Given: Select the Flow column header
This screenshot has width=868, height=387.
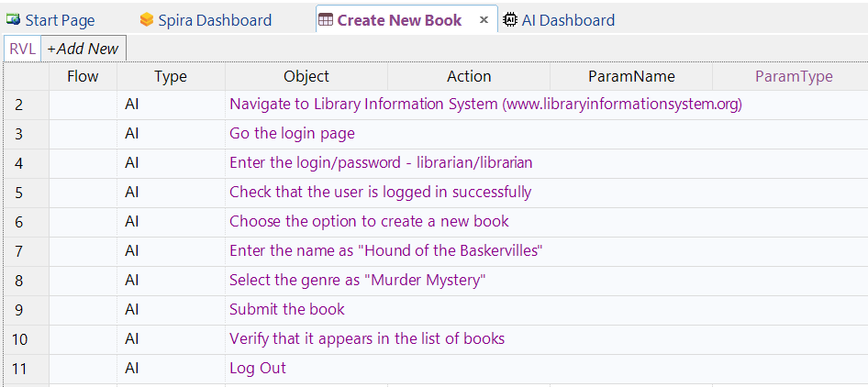Looking at the screenshot, I should [83, 76].
